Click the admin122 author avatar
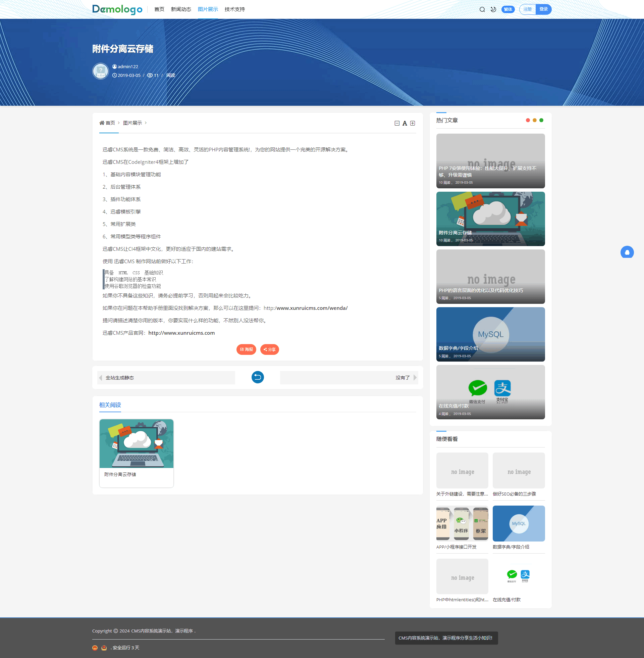The width and height of the screenshot is (644, 658). pos(100,71)
